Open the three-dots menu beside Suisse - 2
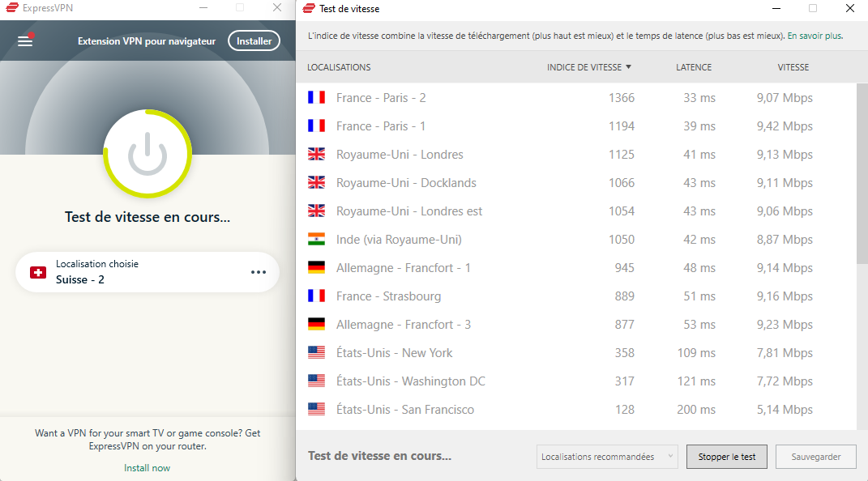868x481 pixels. pyautogui.click(x=259, y=272)
